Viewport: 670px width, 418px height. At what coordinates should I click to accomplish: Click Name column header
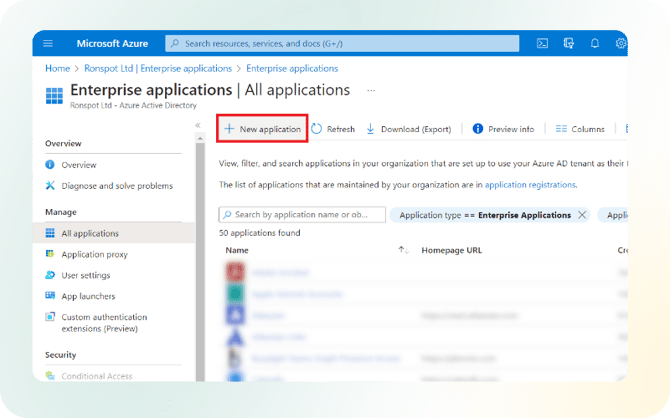(237, 250)
